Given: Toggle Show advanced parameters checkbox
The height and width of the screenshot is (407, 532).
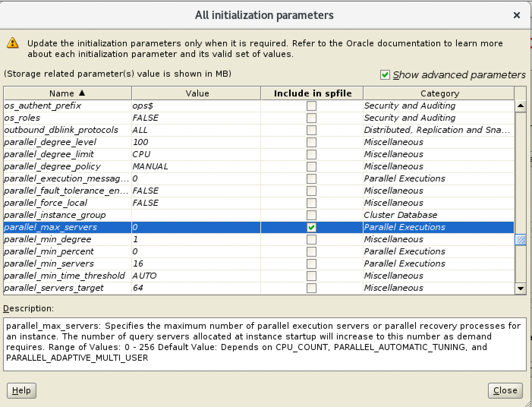Looking at the screenshot, I should [385, 75].
